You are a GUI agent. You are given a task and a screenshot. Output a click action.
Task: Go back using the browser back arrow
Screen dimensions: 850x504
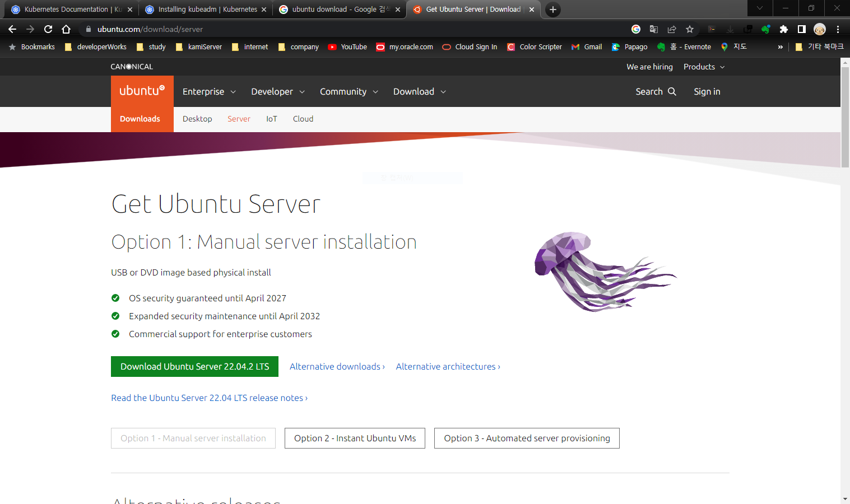click(x=12, y=29)
